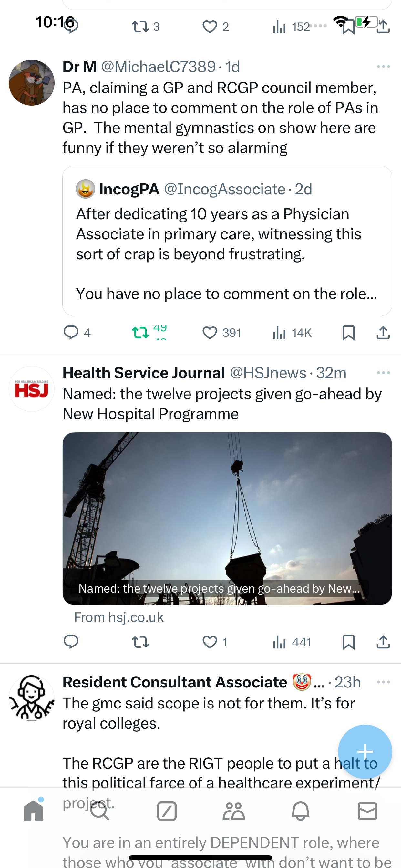This screenshot has height=868, width=401.
Task: Bookmark Dr M's tweet
Action: coord(348,333)
